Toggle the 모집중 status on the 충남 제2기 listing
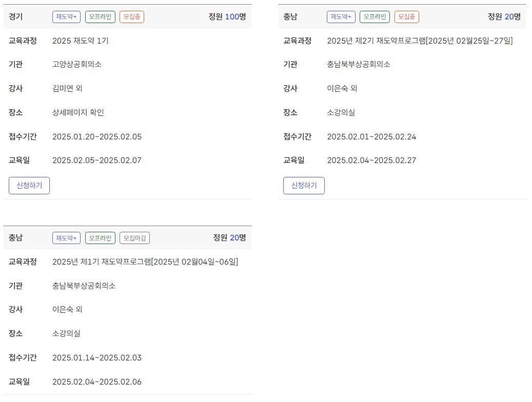This screenshot has height=402, width=532. coord(406,16)
